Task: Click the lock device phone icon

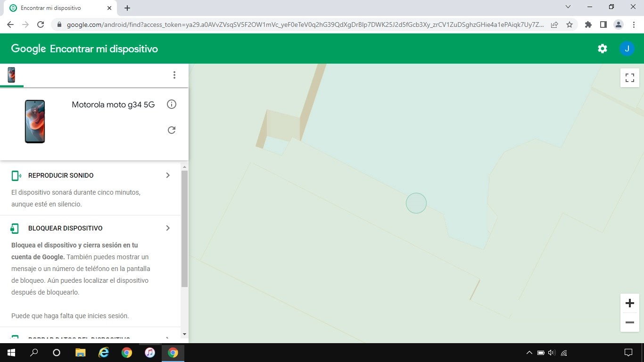Action: click(x=15, y=229)
